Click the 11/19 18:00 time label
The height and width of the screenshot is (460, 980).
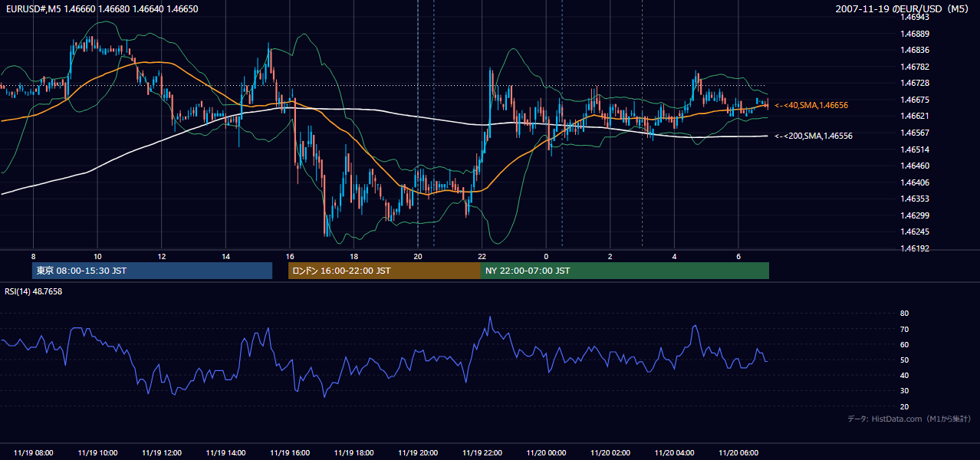click(x=354, y=453)
